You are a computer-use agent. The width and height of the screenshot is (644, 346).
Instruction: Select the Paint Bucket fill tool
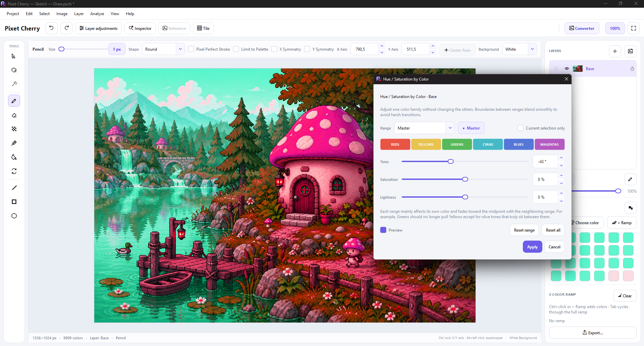14,157
